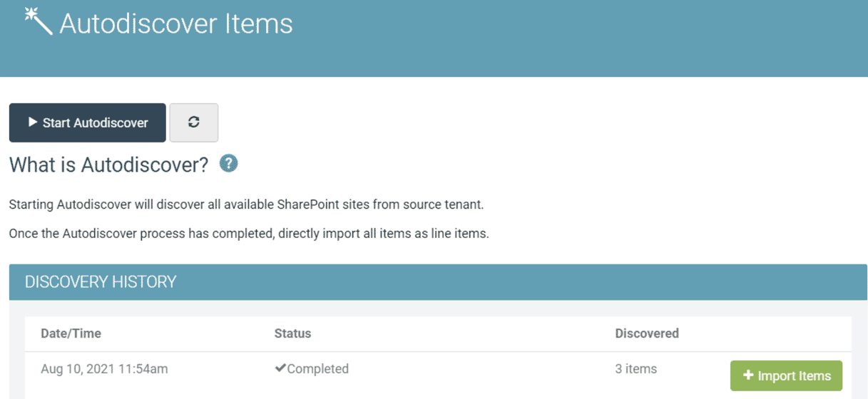Screen dimensions: 868x399
Task: Click the Discovery History panel header
Action: click(100, 281)
